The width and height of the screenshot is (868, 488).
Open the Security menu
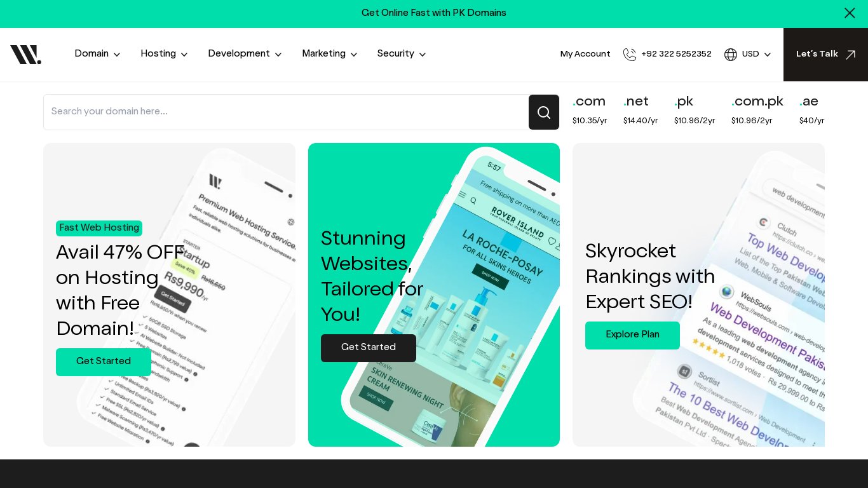pos(401,54)
